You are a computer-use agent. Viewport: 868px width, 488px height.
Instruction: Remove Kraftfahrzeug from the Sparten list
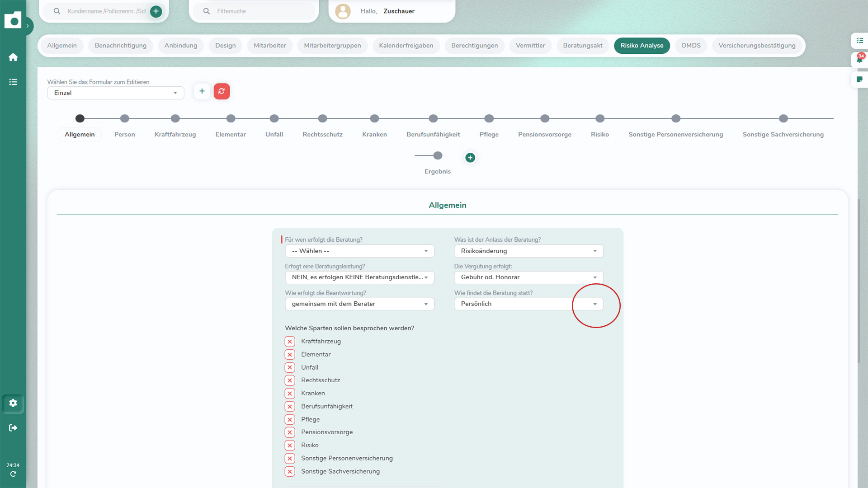pos(290,341)
